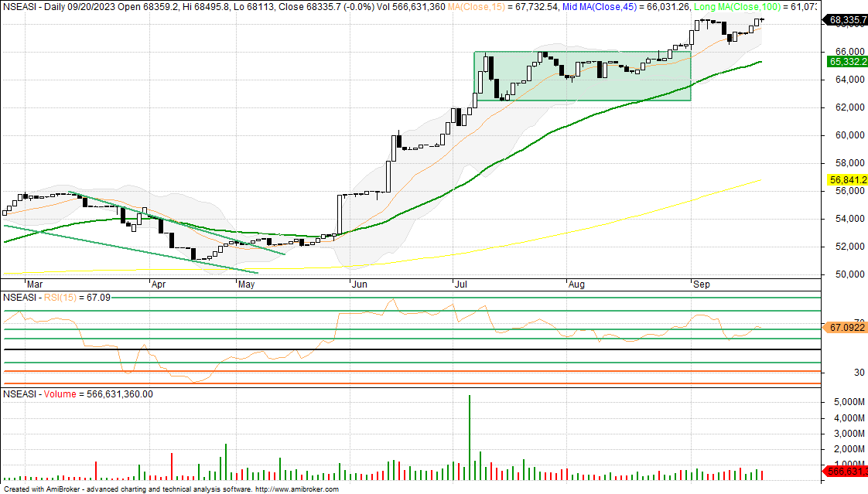Click the Sep date axis label
The height and width of the screenshot is (494, 868).
tap(702, 284)
